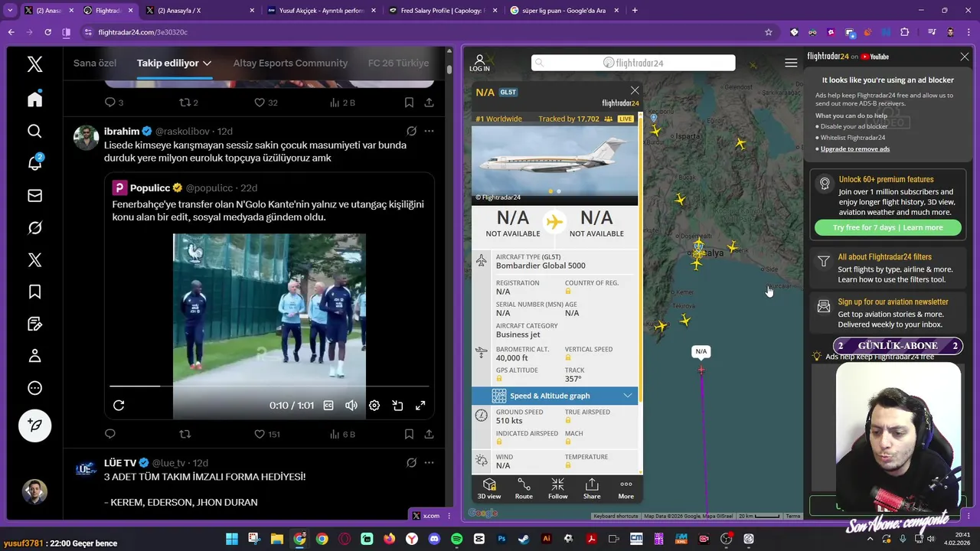Open Discord from the taskbar
The image size is (980, 551).
434,539
